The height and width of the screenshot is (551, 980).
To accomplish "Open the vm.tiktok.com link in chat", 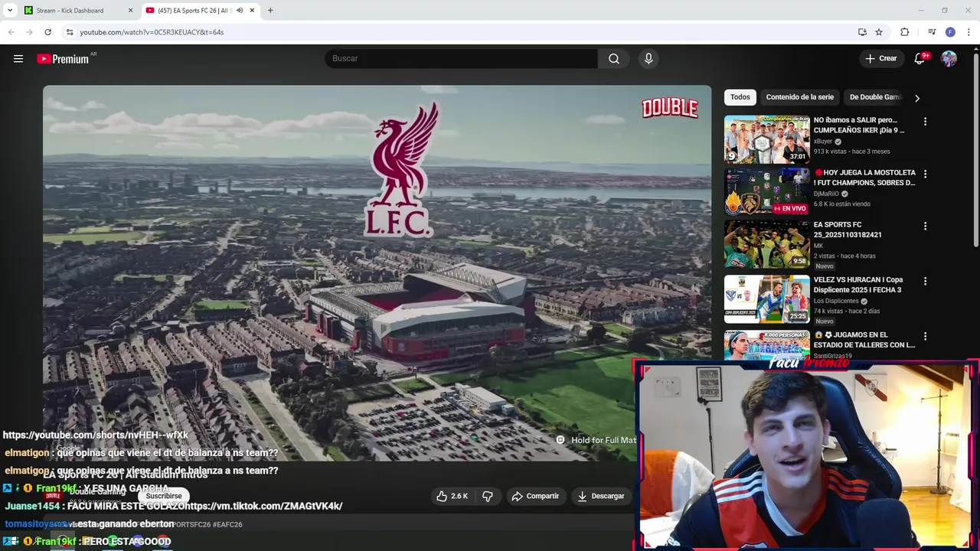I will (x=263, y=506).
